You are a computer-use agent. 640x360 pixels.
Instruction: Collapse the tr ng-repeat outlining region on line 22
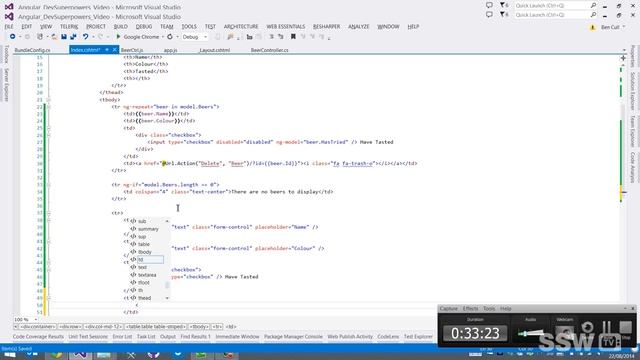tap(49, 107)
